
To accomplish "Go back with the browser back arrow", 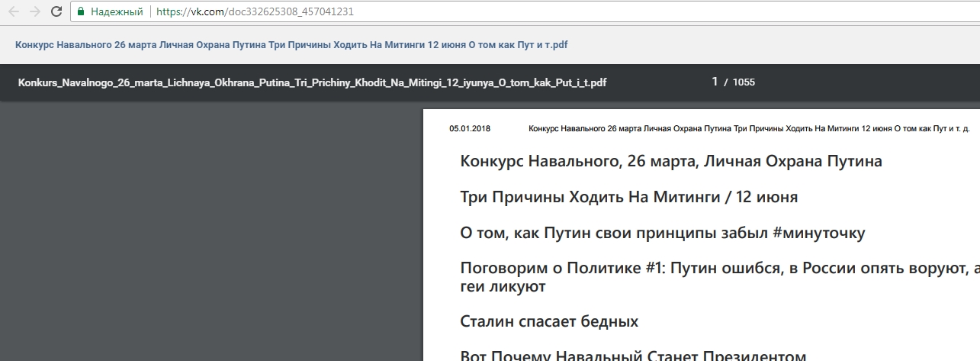I will [14, 11].
